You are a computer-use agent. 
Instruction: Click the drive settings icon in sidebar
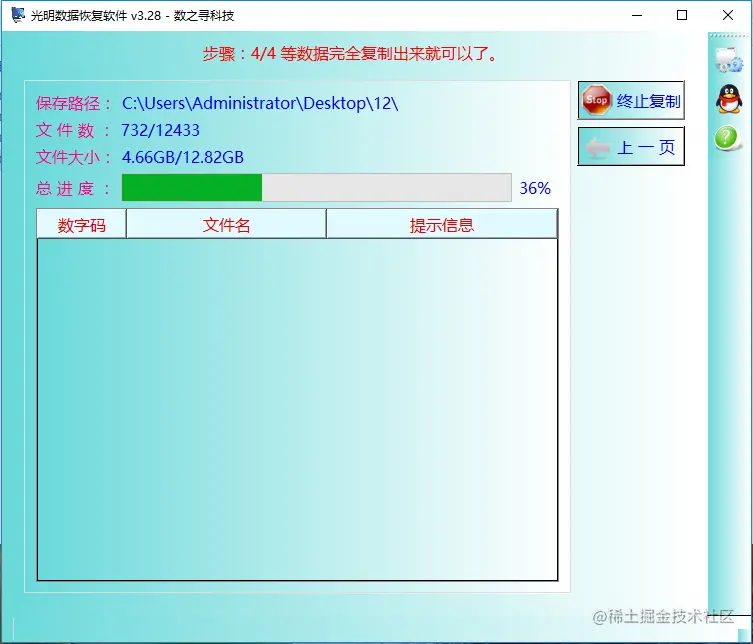point(729,60)
